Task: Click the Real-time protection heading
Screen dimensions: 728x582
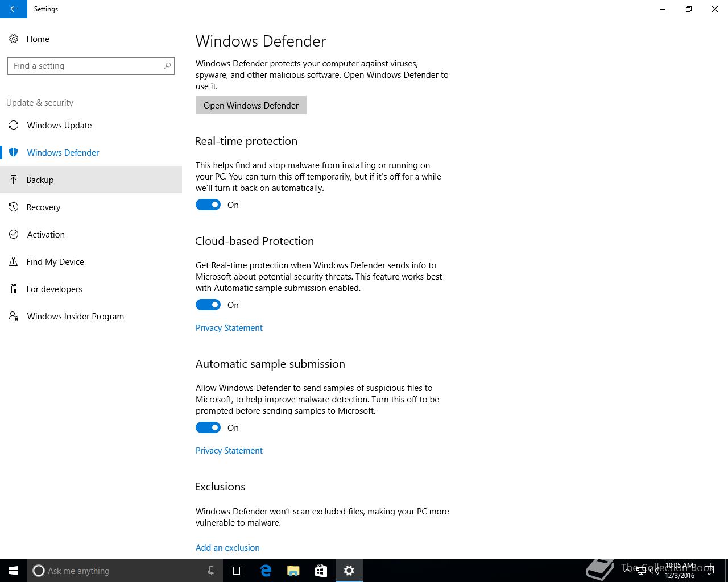Action: point(246,141)
